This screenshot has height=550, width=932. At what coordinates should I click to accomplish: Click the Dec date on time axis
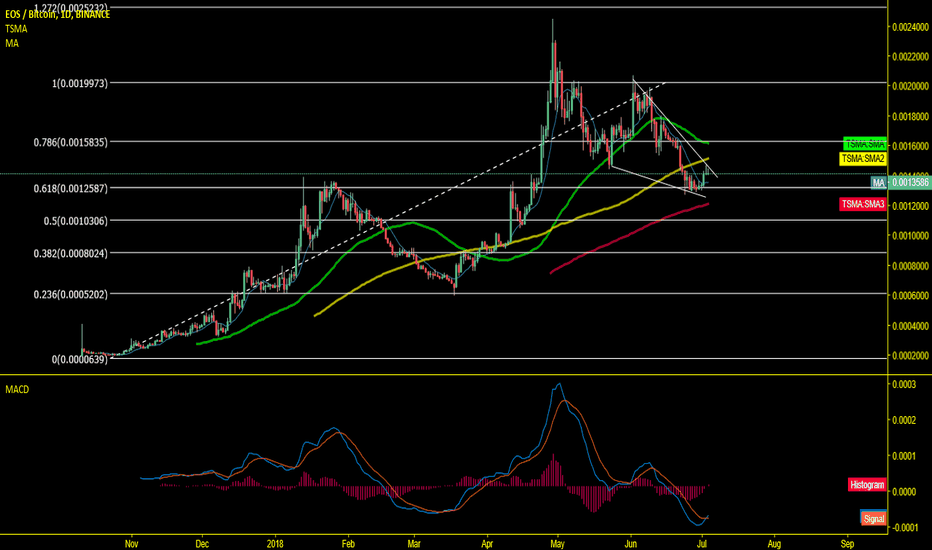point(202,543)
